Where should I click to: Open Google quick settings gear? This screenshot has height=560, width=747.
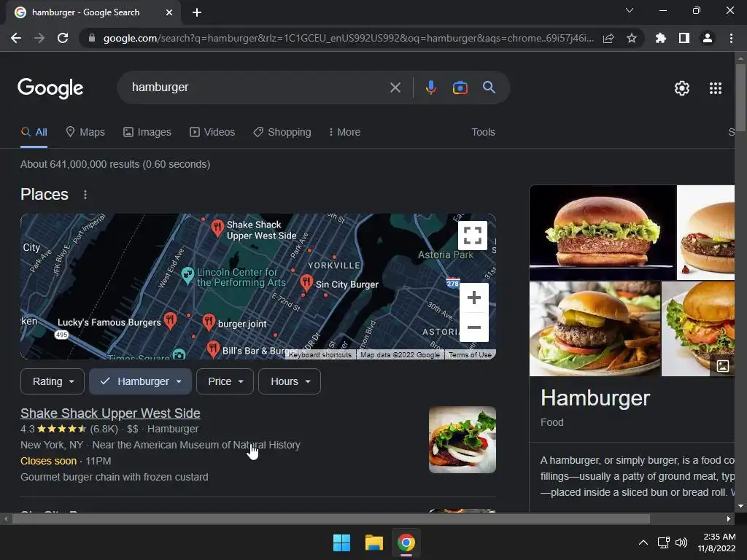pos(682,88)
